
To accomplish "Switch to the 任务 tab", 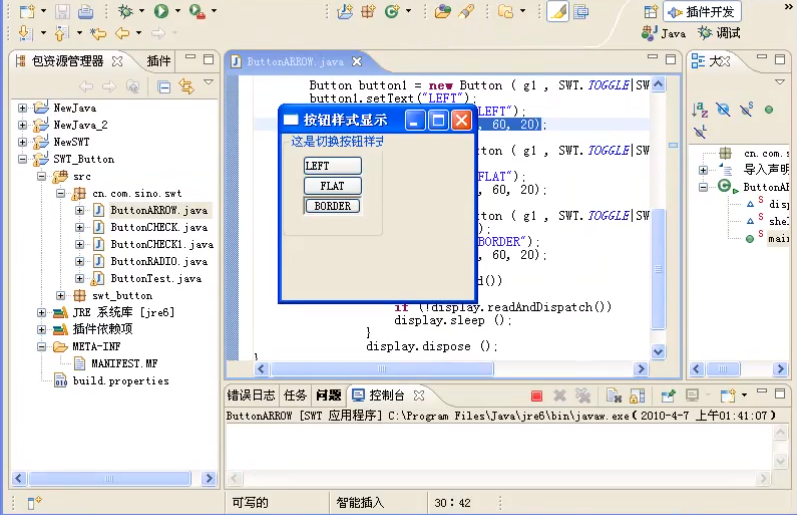I will [296, 395].
